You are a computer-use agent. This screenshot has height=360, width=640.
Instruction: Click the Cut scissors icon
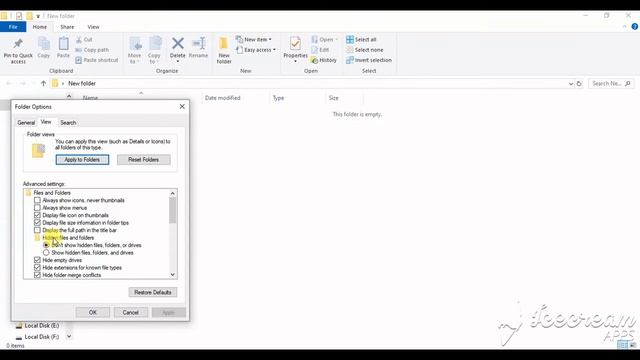(79, 40)
